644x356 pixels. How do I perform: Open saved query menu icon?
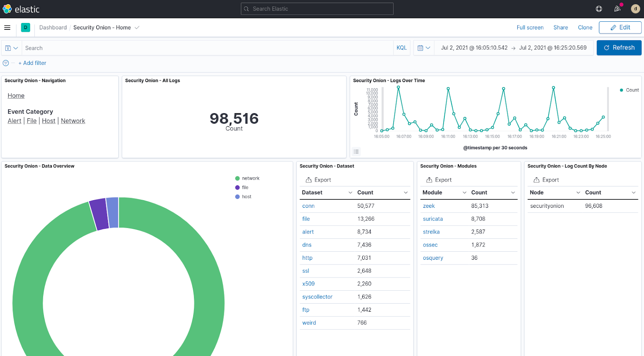(x=11, y=48)
